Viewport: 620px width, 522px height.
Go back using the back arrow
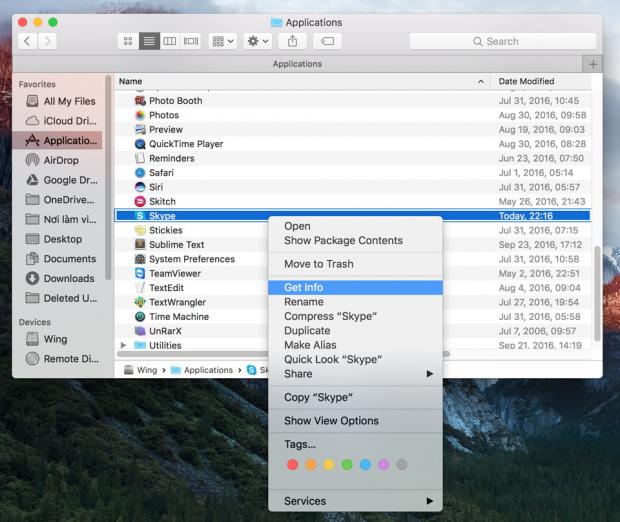coord(29,41)
